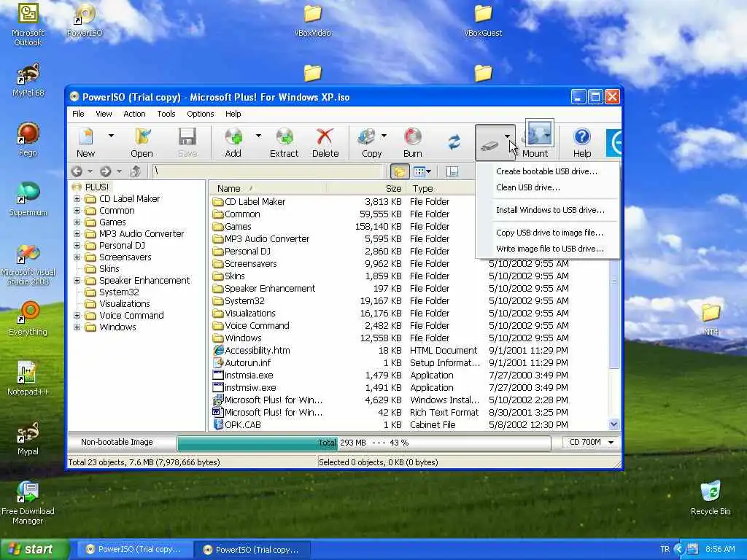Click the image size progress bar
The width and height of the screenshot is (747, 560).
coord(364,443)
